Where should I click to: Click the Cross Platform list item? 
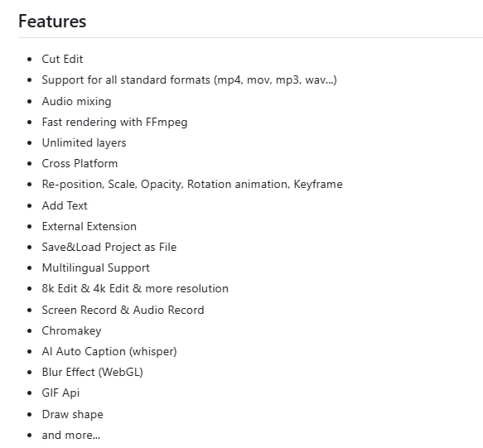click(x=80, y=163)
